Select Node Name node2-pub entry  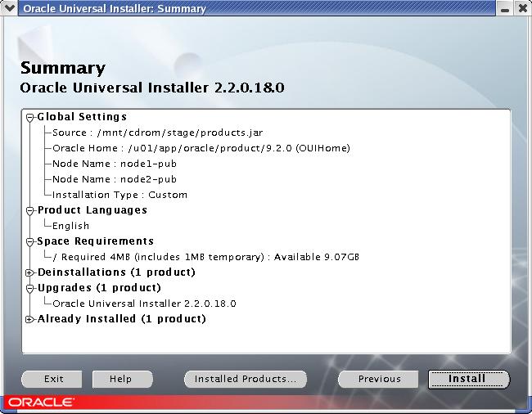pos(114,179)
